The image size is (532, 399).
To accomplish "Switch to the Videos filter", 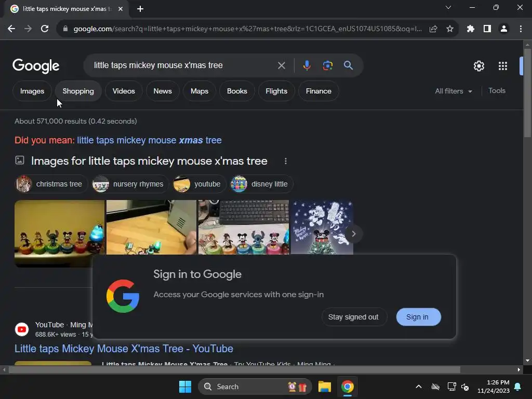I will (x=124, y=91).
